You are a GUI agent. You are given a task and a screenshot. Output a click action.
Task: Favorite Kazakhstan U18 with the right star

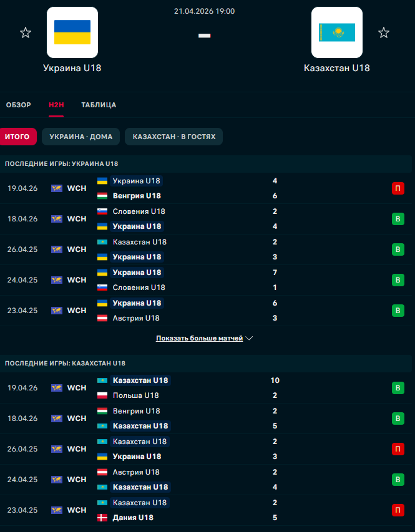(384, 32)
